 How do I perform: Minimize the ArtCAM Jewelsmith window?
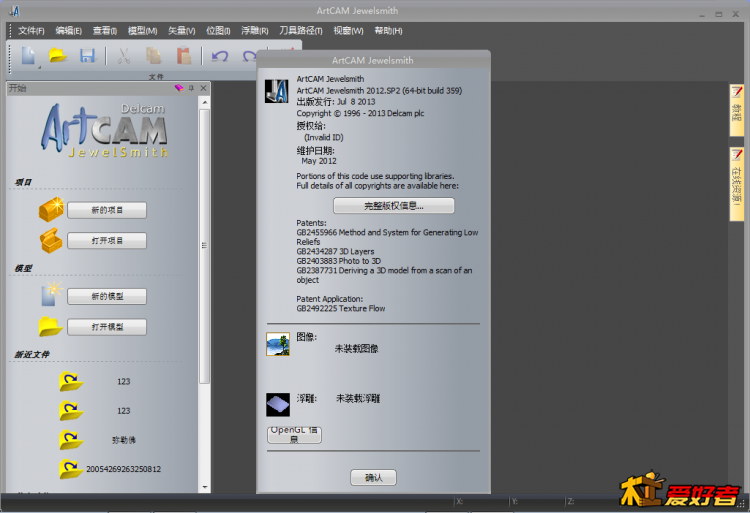pos(702,14)
